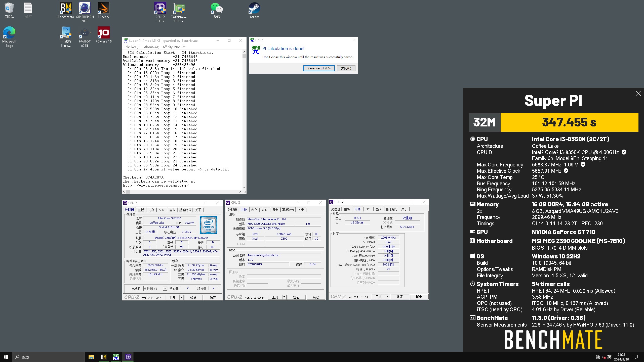Screen dimensions: 644x362
Task: Open the network globe tray icon
Action: pos(598,357)
